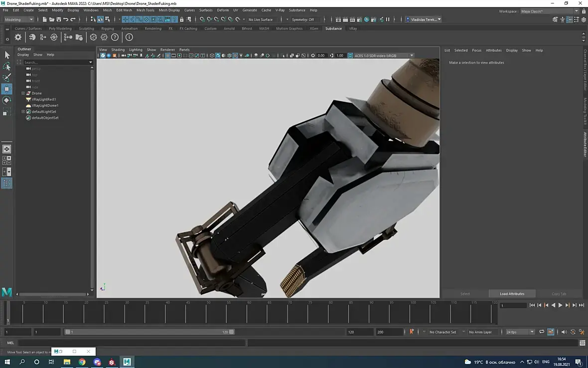This screenshot has height=368, width=588.
Task: Click the Undo arrow in the status line
Action: pos(66,19)
